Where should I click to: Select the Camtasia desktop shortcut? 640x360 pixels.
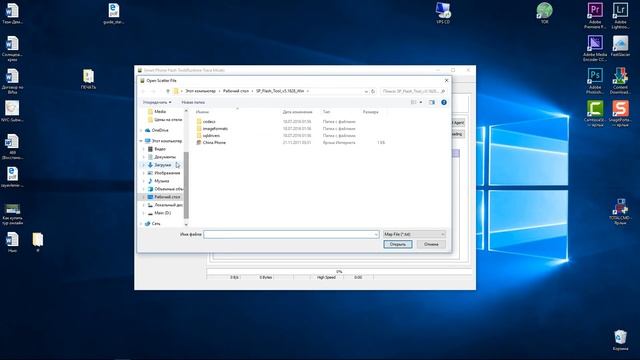pos(595,114)
